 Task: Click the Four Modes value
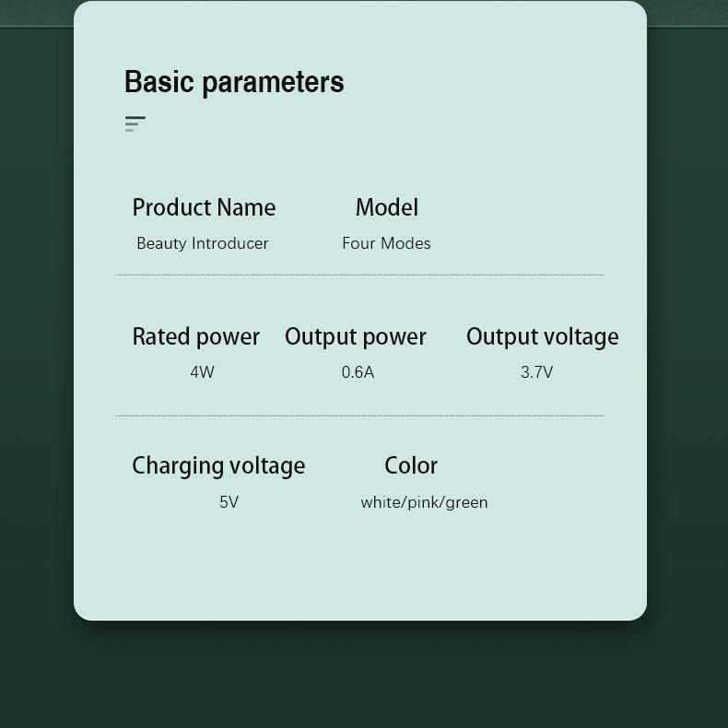[386, 243]
